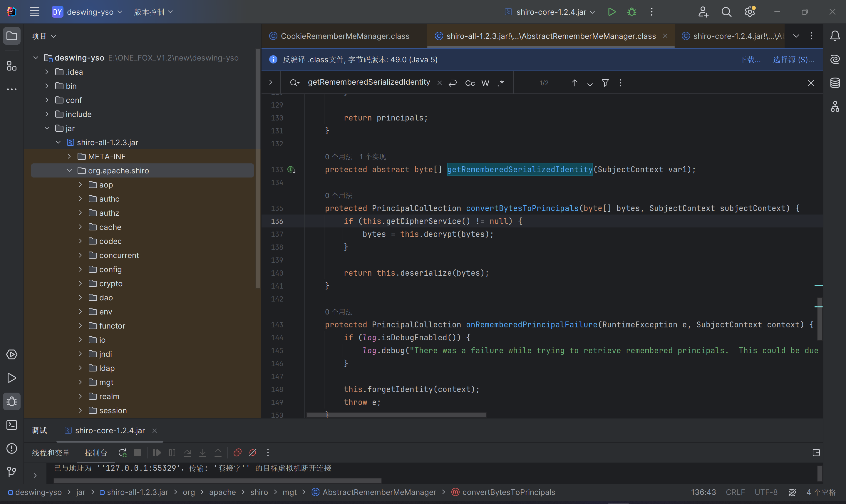Open the Debug tool window in left sidebar
Viewport: 846px width, 504px height.
(12, 401)
